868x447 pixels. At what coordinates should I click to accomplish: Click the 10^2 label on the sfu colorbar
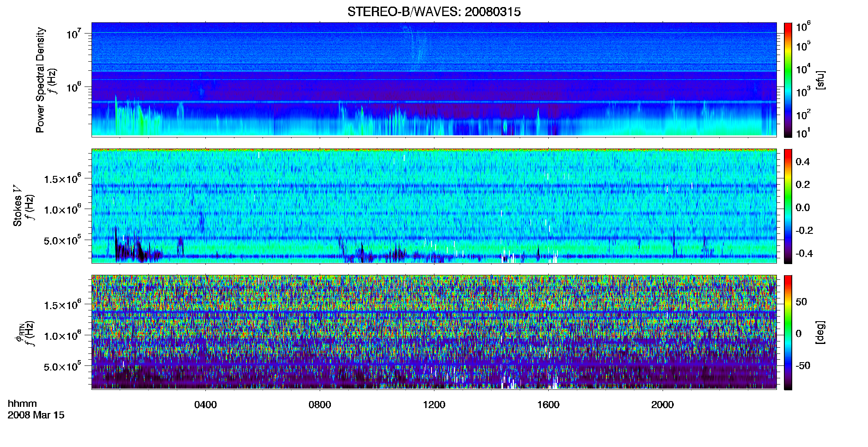pyautogui.click(x=803, y=115)
